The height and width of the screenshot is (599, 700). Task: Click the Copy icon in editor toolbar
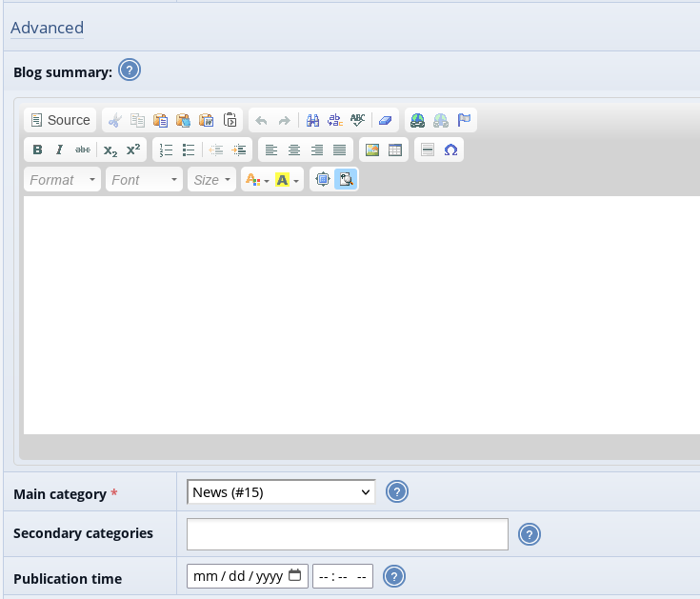tap(137, 120)
